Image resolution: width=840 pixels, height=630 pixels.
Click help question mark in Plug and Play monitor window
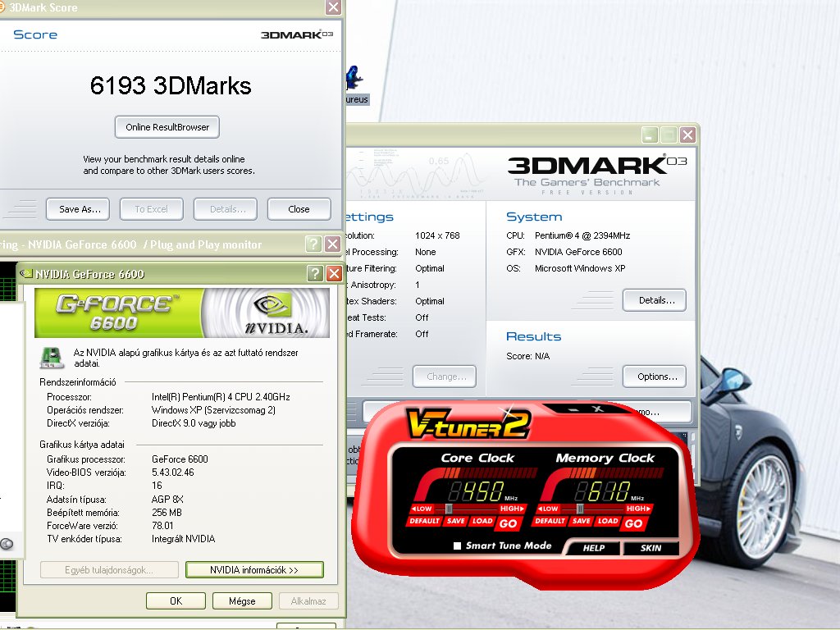pos(313,244)
